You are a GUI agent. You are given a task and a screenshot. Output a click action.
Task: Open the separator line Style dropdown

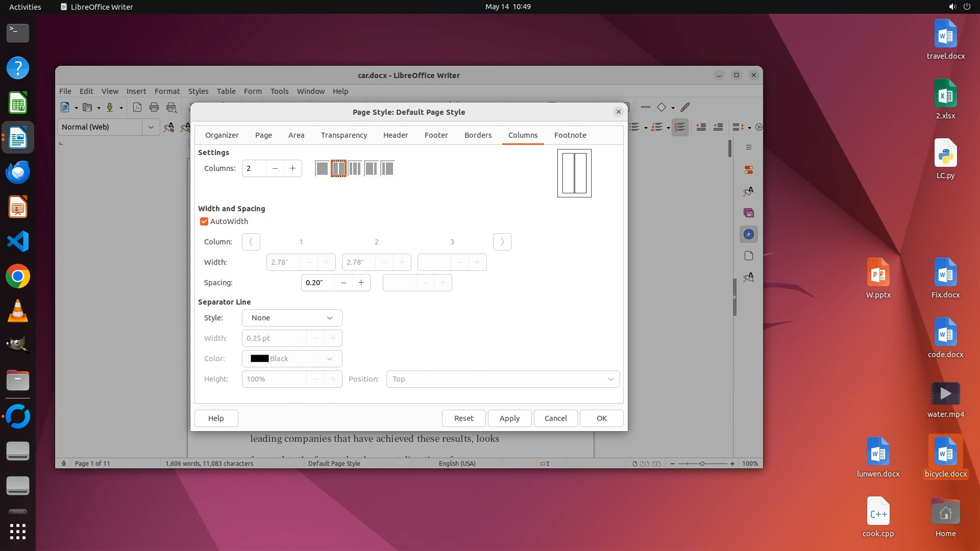[x=291, y=318]
